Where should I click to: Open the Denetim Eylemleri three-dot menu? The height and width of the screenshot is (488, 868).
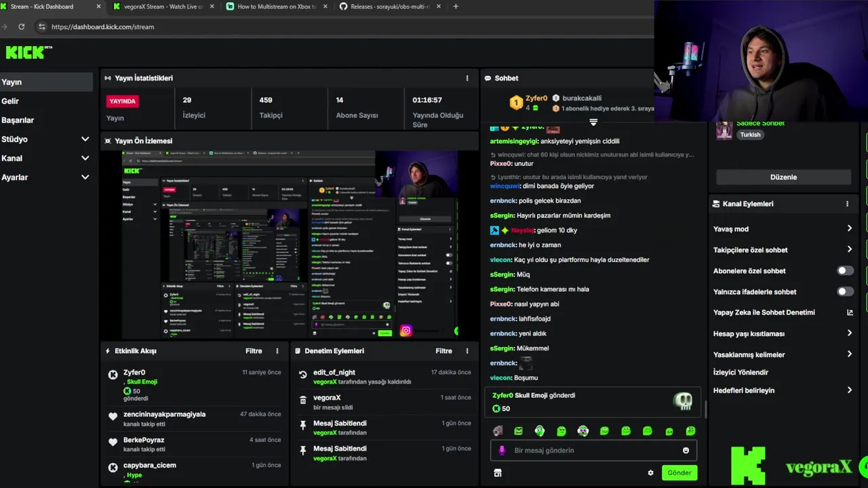[467, 351]
